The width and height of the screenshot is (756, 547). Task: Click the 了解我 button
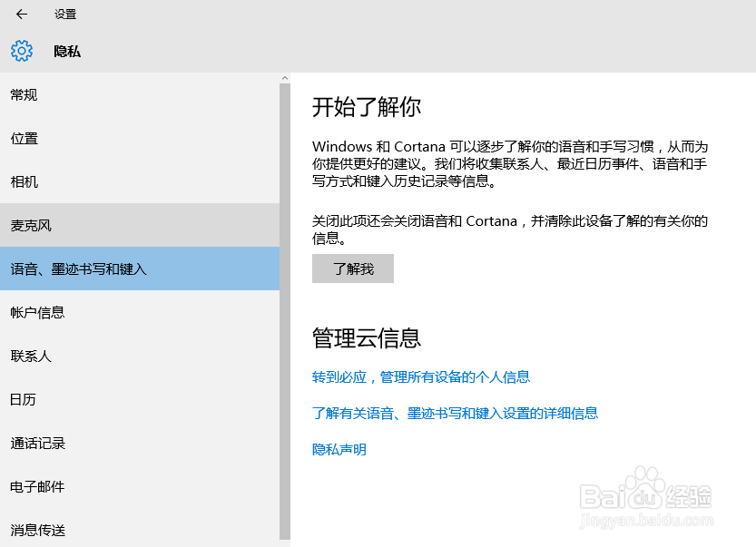[353, 269]
